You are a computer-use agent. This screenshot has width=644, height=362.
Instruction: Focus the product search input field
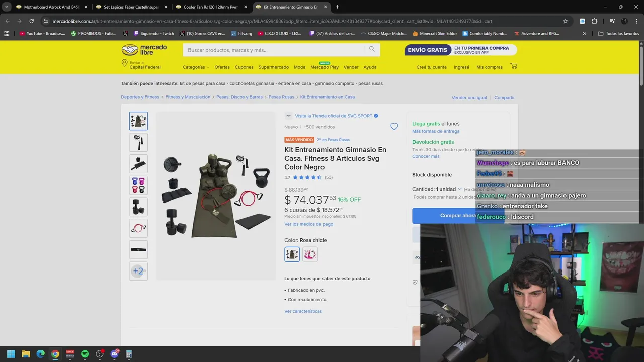click(274, 50)
